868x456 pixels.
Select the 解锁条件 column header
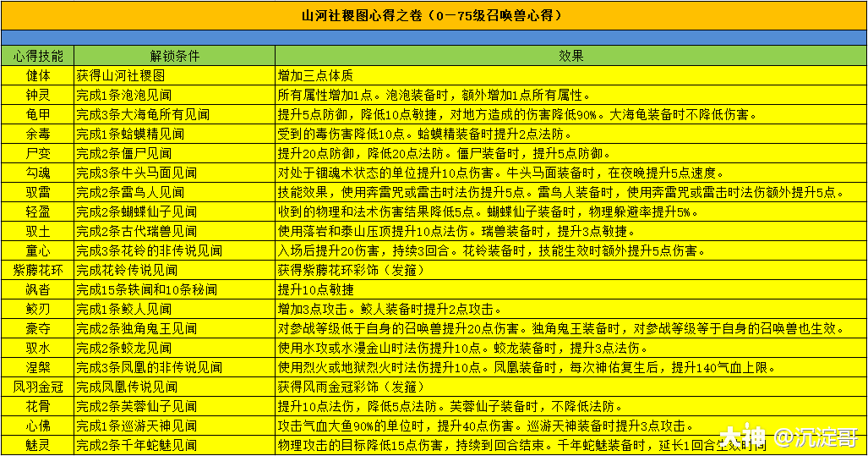[x=174, y=56]
